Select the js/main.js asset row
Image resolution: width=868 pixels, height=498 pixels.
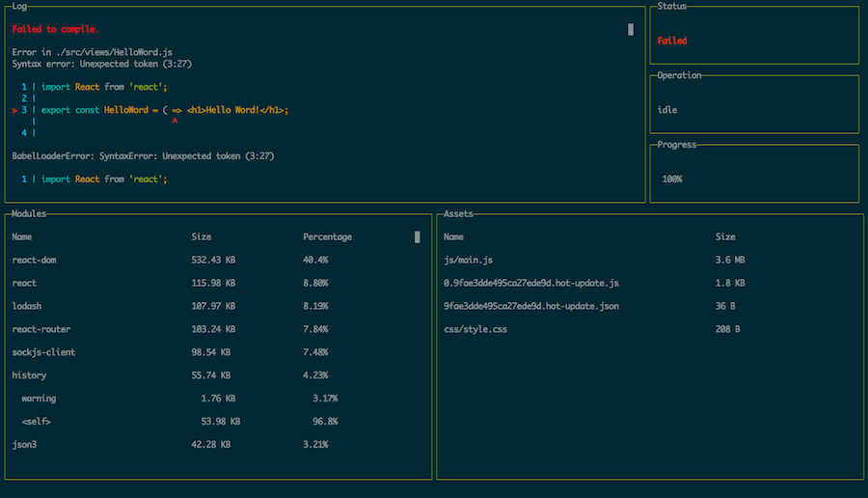[x=650, y=260]
